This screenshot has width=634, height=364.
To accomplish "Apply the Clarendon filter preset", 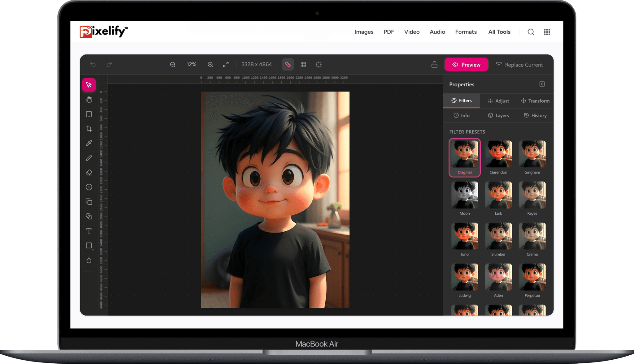I will (x=498, y=154).
